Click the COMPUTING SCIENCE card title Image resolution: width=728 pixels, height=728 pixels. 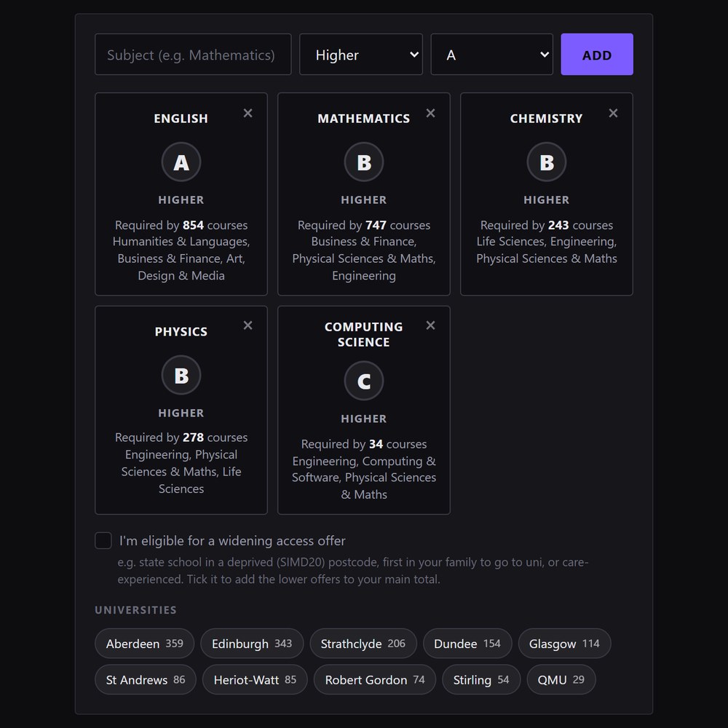point(364,334)
